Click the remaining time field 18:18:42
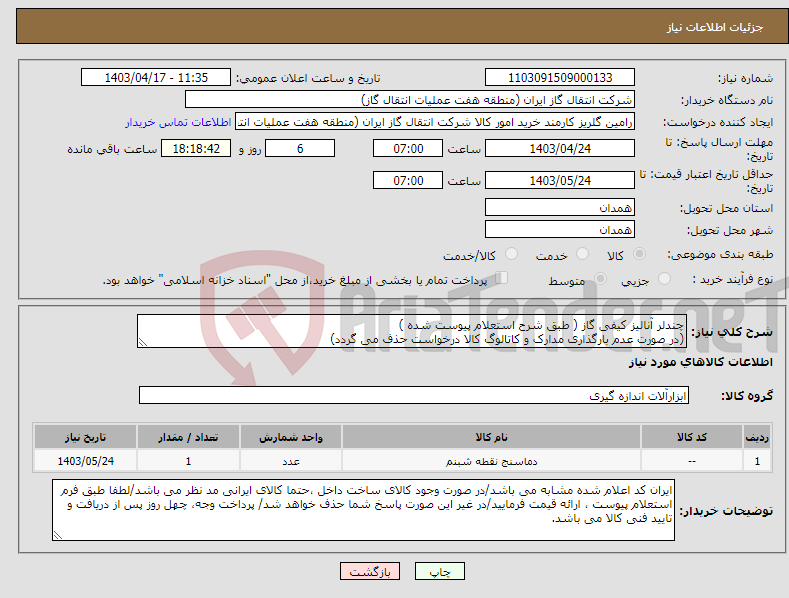The image size is (789, 598). (196, 148)
